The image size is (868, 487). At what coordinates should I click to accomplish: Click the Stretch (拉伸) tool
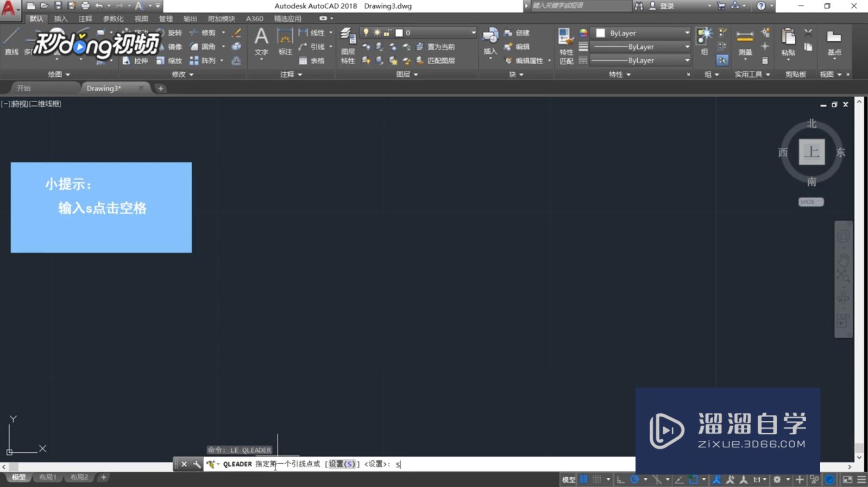pyautogui.click(x=135, y=61)
